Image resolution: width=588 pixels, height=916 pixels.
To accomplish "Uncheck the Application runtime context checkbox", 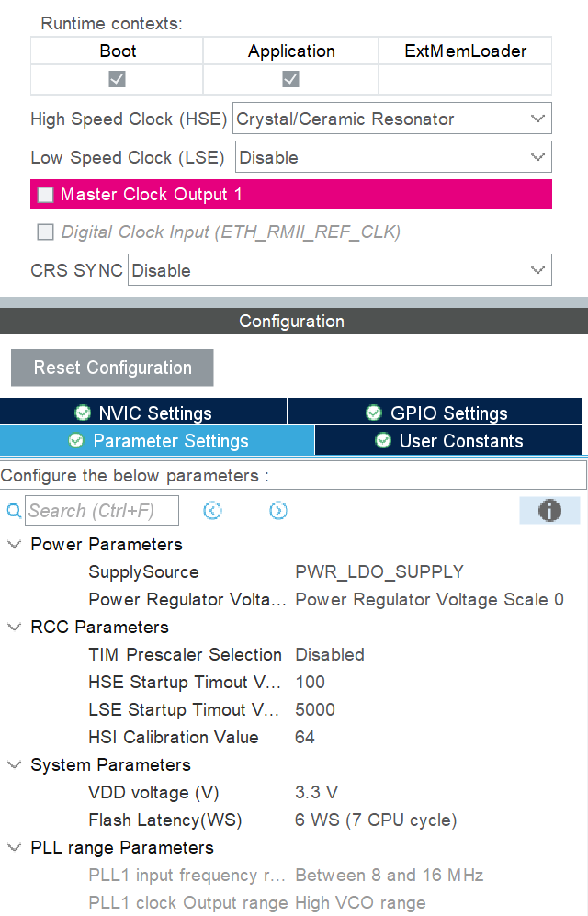I will click(x=290, y=81).
